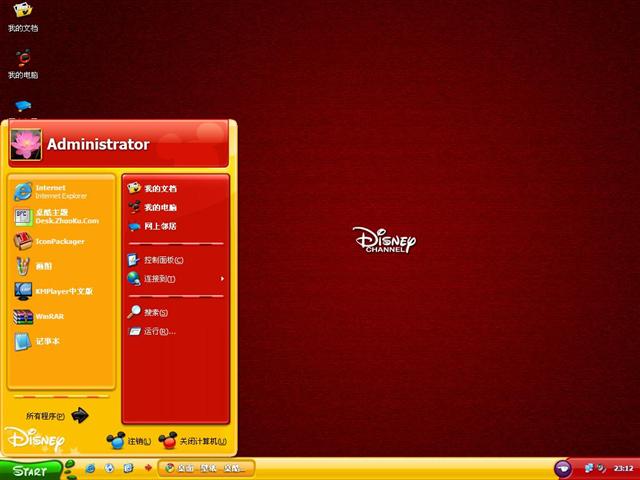Image resolution: width=640 pixels, height=480 pixels.
Task: Select the 连接到(T) menu entry
Action: [176, 279]
